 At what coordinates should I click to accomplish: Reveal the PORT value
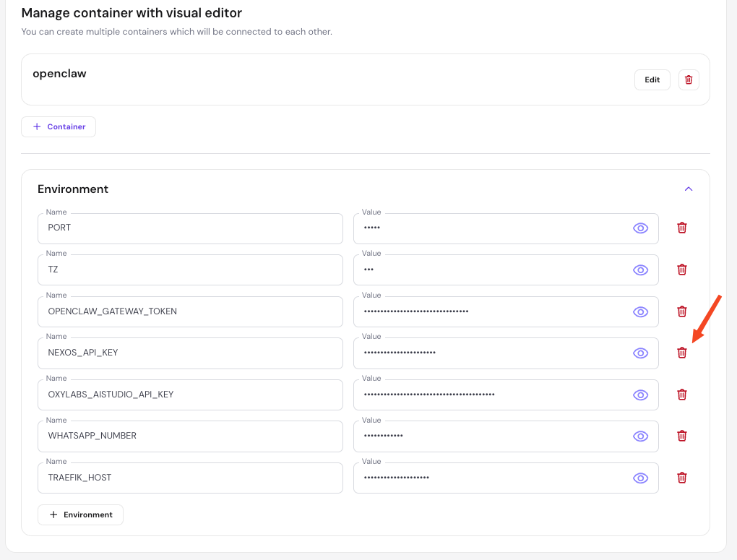tap(640, 228)
